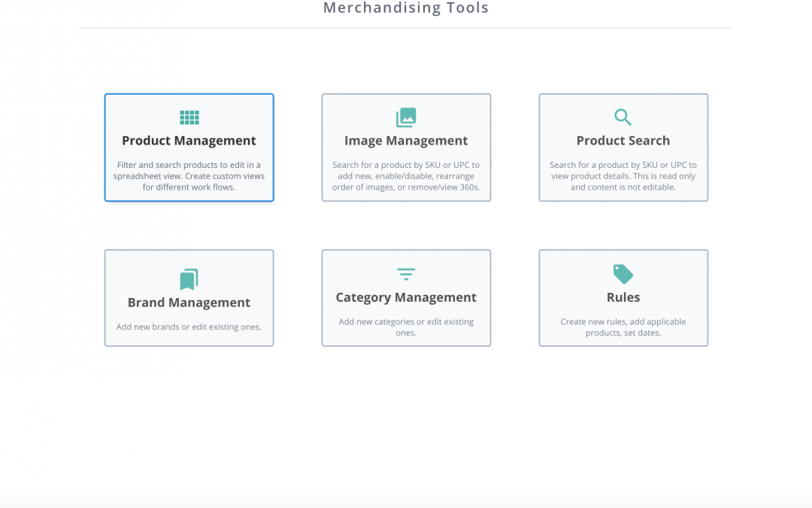Click the Merchandising Tools heading
Screen dimensions: 812x508
pos(406,8)
